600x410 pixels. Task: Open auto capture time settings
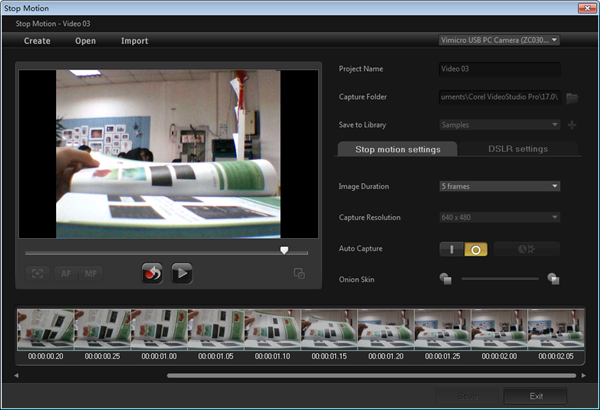(x=525, y=249)
